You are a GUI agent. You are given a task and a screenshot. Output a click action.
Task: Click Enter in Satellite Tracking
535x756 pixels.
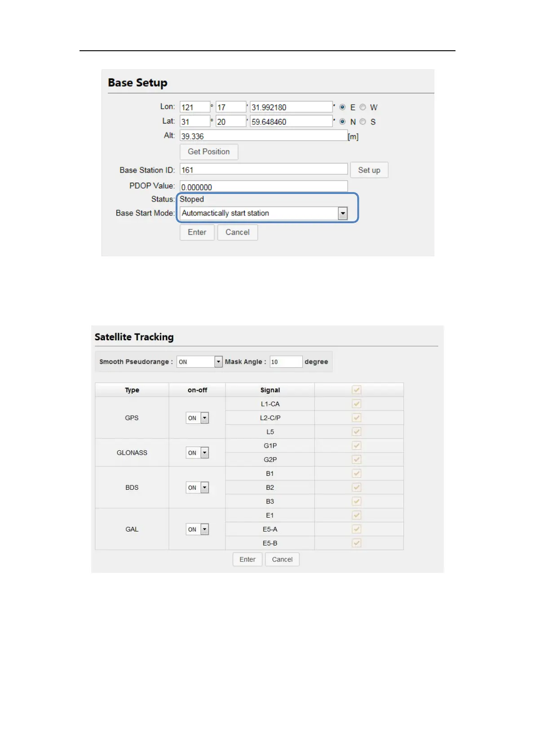point(247,559)
